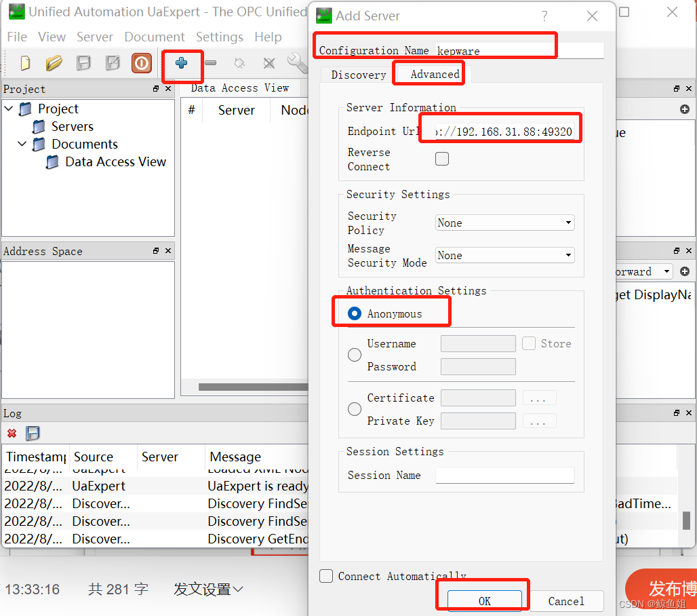Switch to the Advanced tab

coord(435,74)
